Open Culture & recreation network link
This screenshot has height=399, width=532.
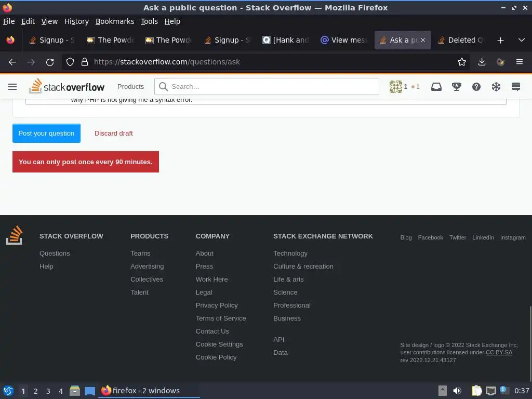coord(303,267)
